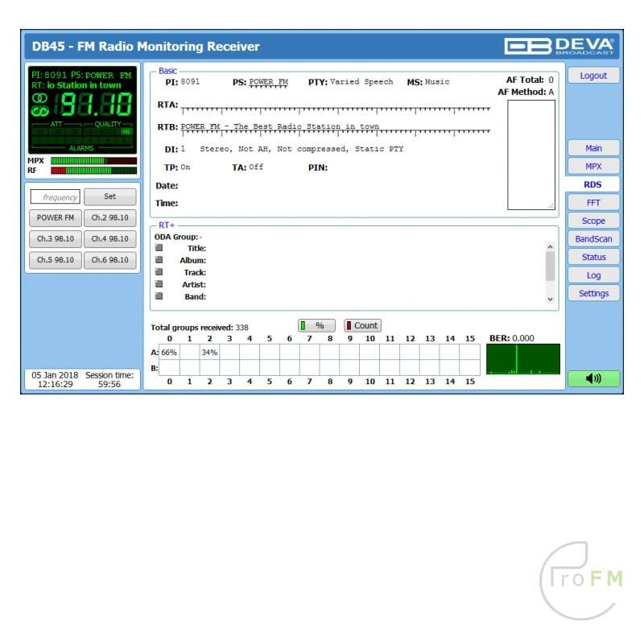Toggle the Title RT+ indicator box

pos(159,248)
